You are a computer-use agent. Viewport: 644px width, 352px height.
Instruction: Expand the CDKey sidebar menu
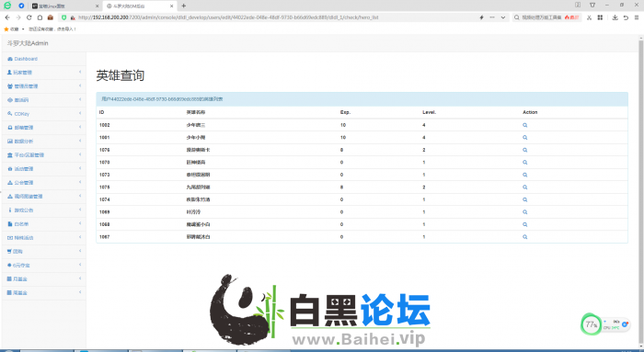point(43,114)
